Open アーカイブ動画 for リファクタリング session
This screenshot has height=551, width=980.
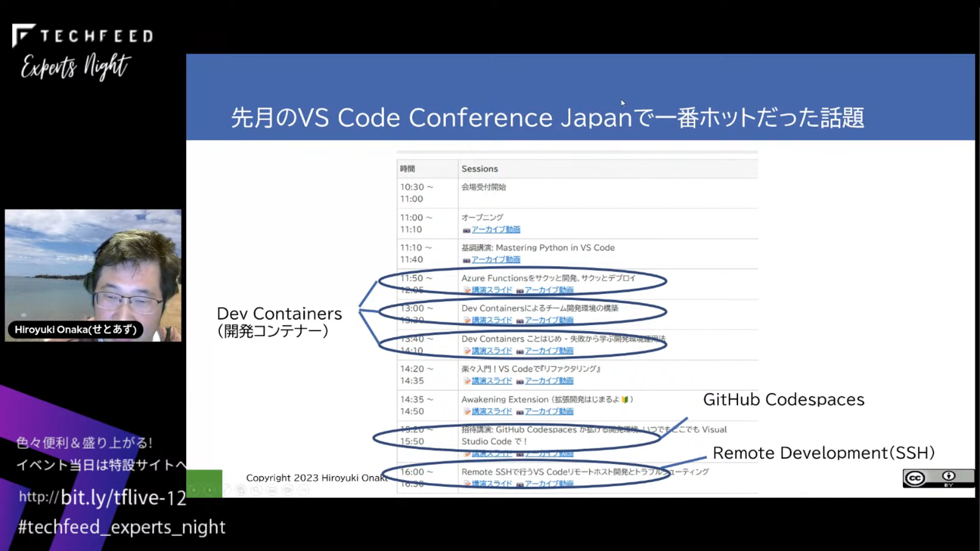549,381
